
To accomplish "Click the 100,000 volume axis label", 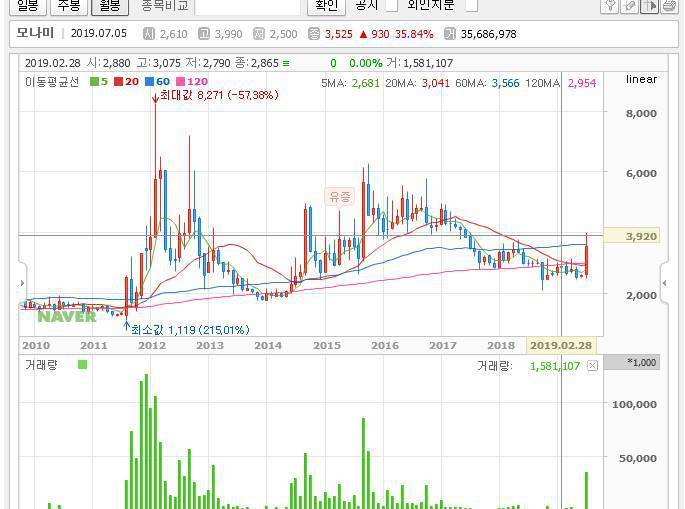I will coord(634,405).
